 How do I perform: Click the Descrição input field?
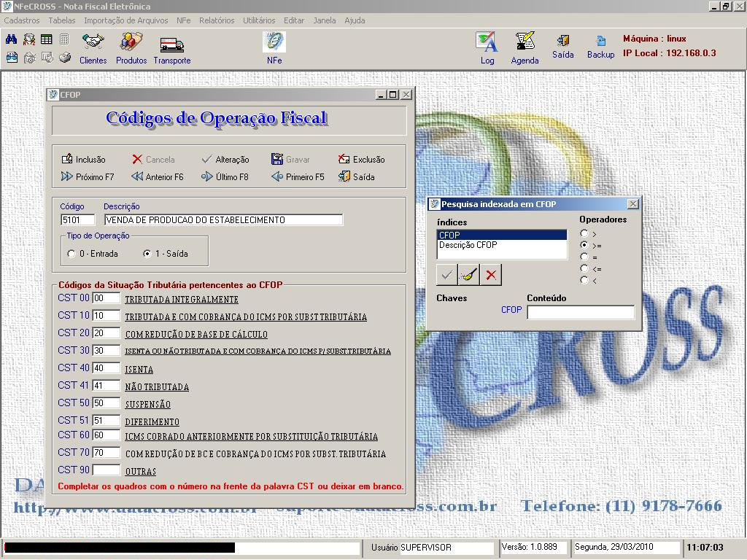pos(223,219)
